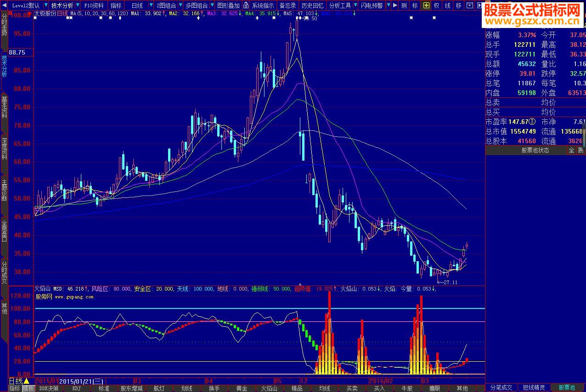
Task: Select 指标 tab at bottom left
Action: [15, 388]
